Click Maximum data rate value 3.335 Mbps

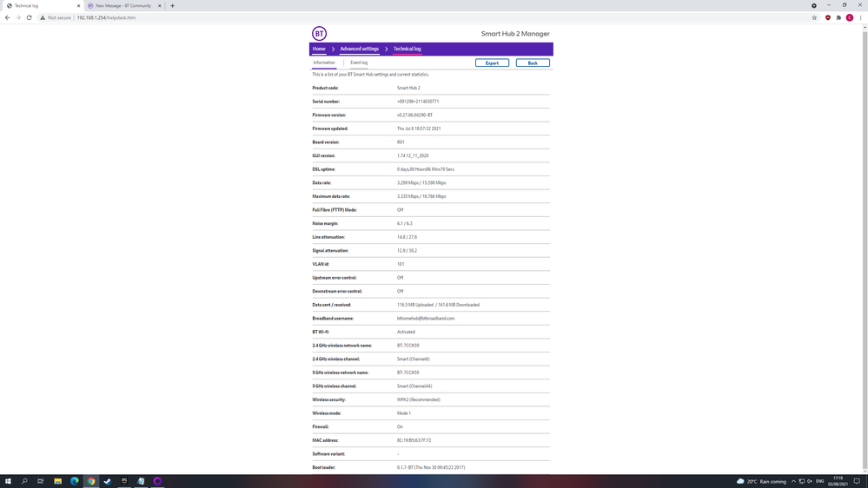coord(421,196)
